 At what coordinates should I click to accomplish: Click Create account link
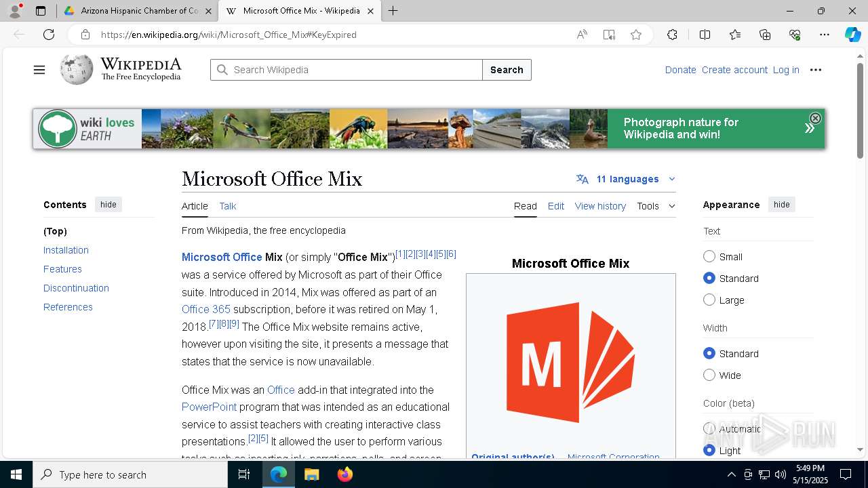[x=734, y=70]
